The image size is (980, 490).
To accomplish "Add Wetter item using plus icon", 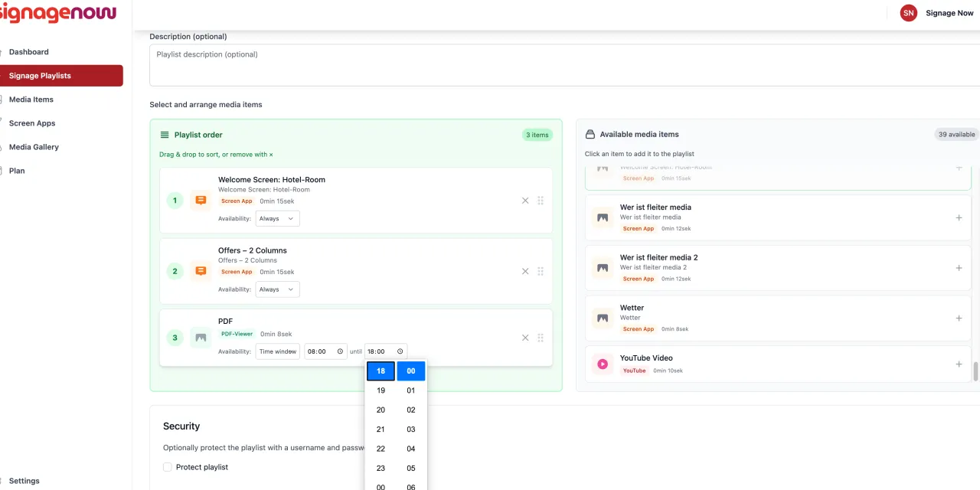I will (959, 318).
